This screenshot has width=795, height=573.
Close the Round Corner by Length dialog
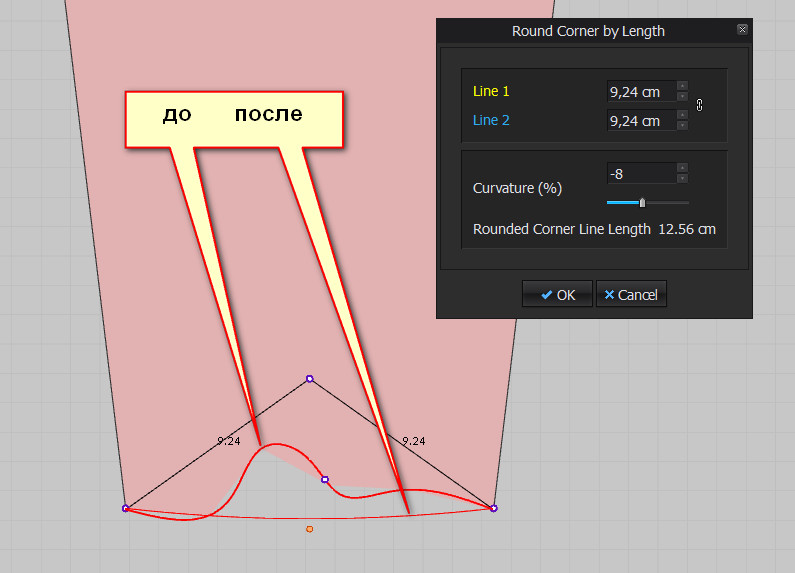click(742, 30)
